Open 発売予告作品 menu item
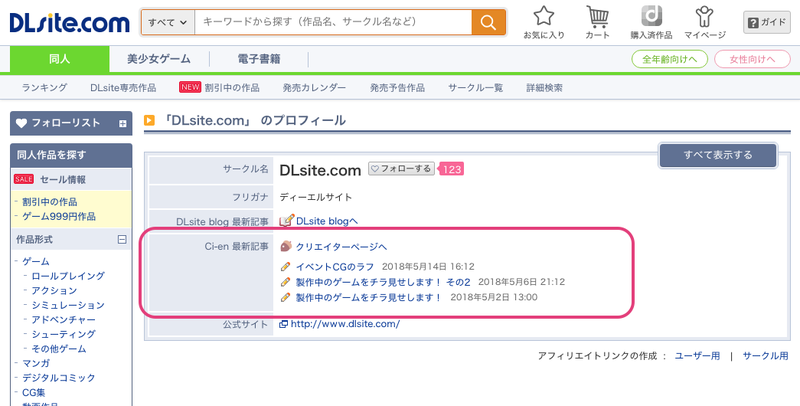This screenshot has height=406, width=800. (397, 88)
